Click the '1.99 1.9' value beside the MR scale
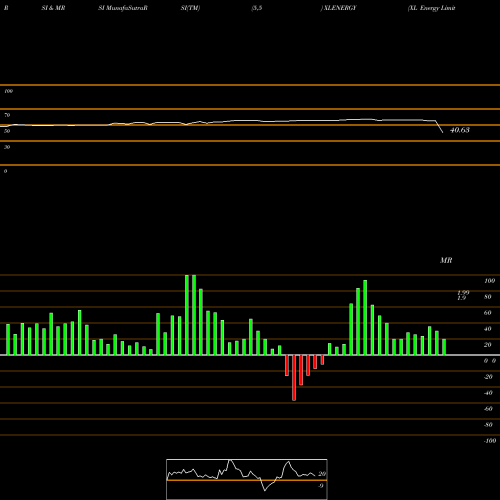The image size is (500, 500). click(463, 295)
